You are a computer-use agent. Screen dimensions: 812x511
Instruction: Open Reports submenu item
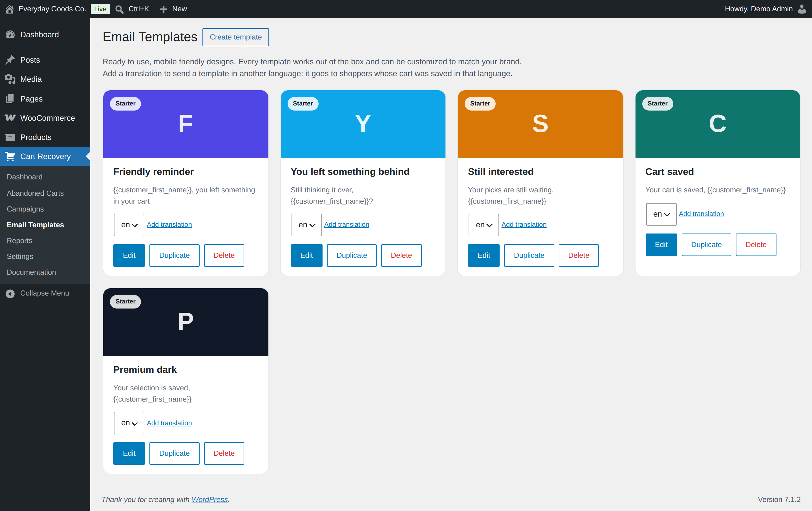(19, 241)
